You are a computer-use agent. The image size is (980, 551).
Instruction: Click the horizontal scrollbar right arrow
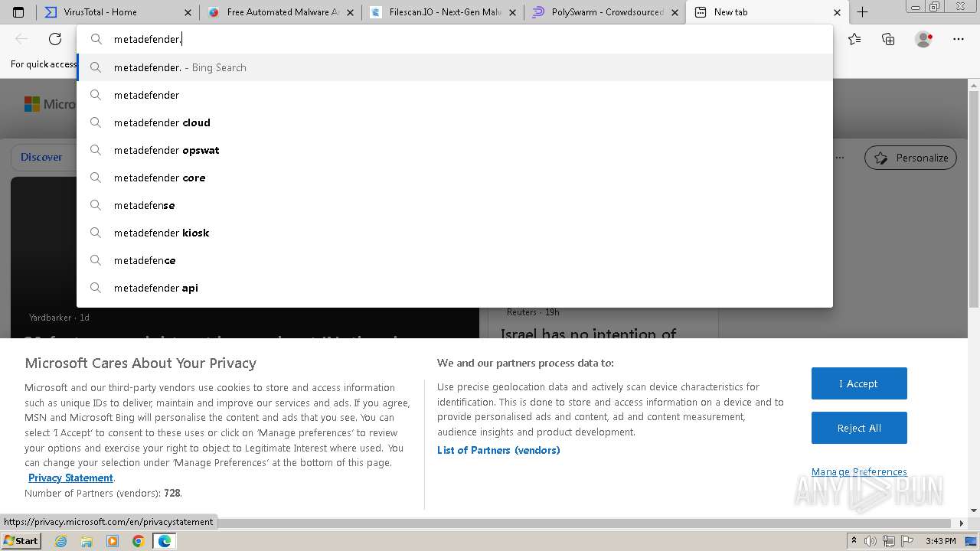point(962,523)
